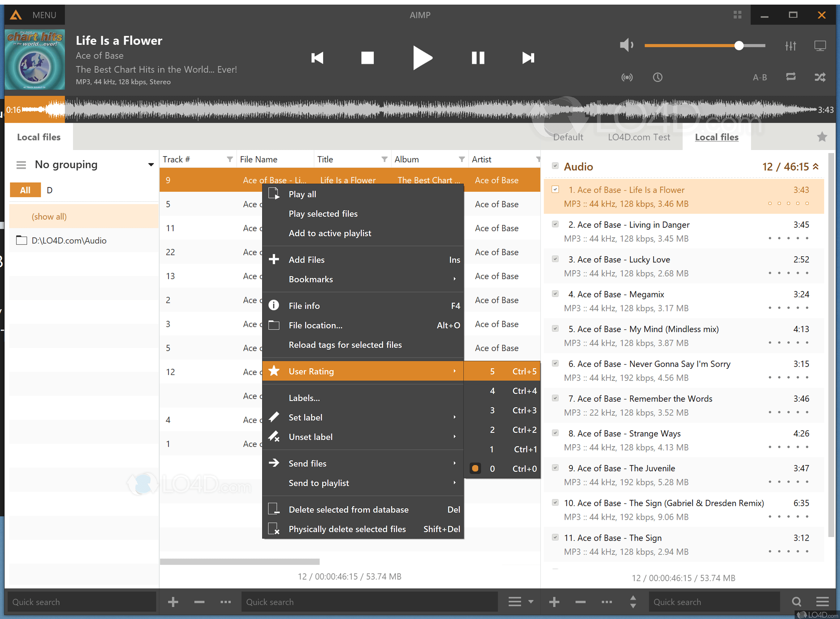Choose File info from the context menu
This screenshot has height=619, width=840.
304,306
